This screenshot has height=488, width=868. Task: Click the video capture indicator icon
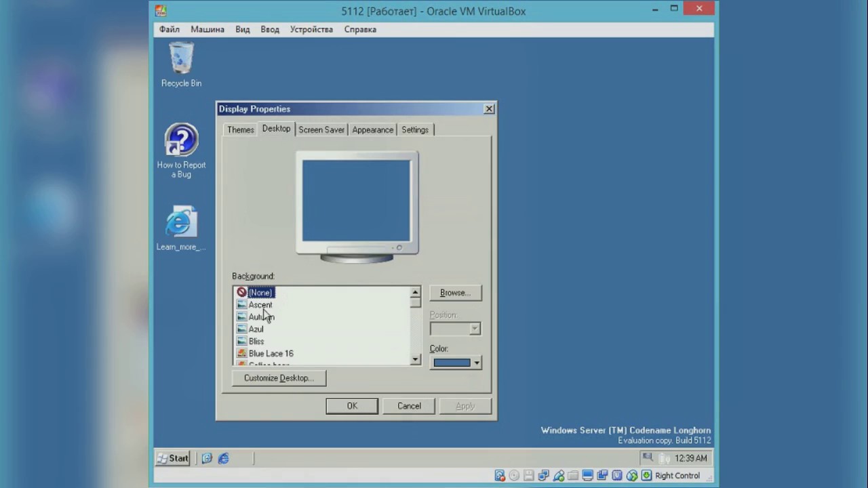602,475
